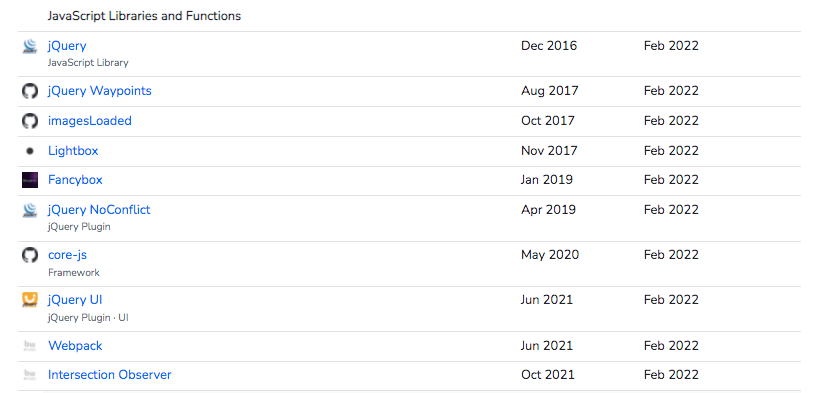Open the jQuery link

coord(67,46)
